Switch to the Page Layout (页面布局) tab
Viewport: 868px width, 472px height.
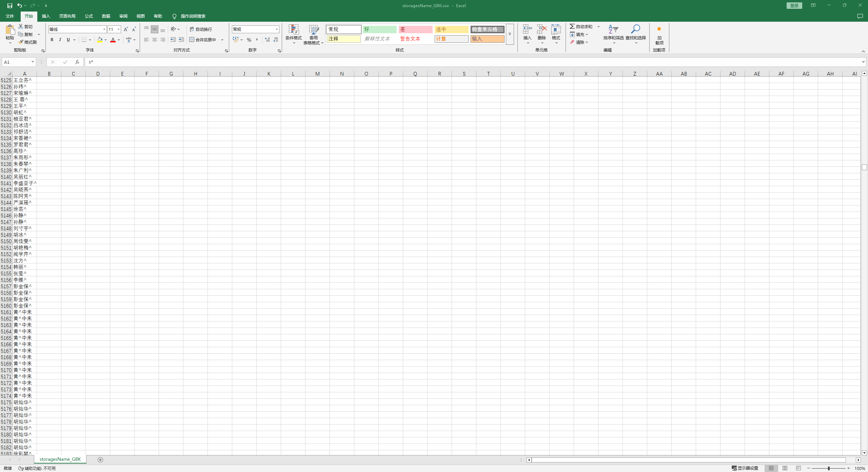pos(67,16)
